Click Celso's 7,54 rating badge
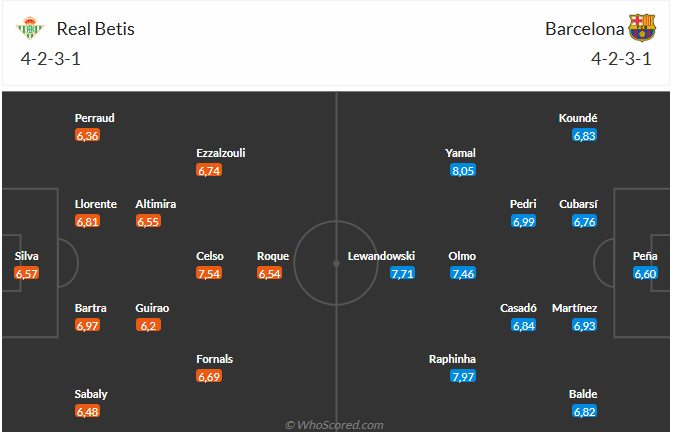675x432 pixels. (x=209, y=273)
